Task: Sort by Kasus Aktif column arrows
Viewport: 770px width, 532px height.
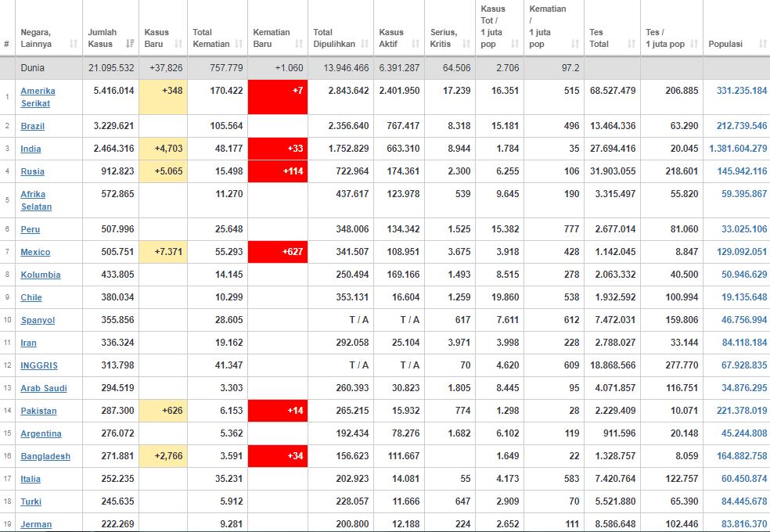Action: 416,44
